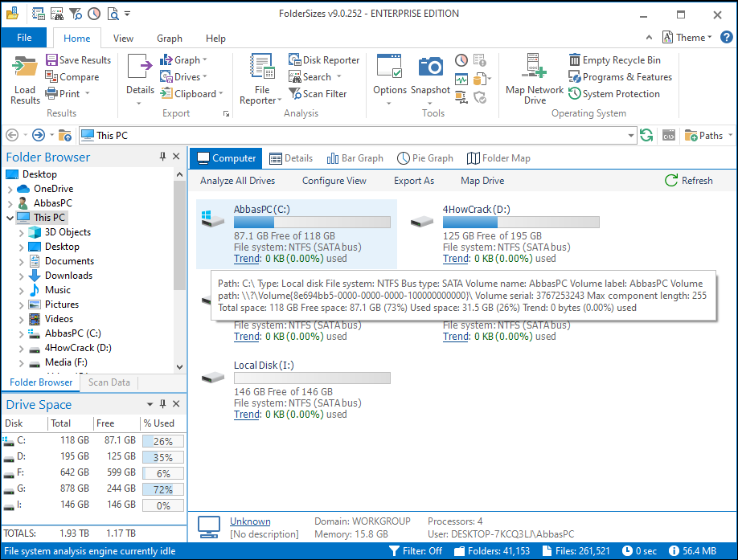Click the This PC path input field
738x560 pixels.
click(358, 136)
